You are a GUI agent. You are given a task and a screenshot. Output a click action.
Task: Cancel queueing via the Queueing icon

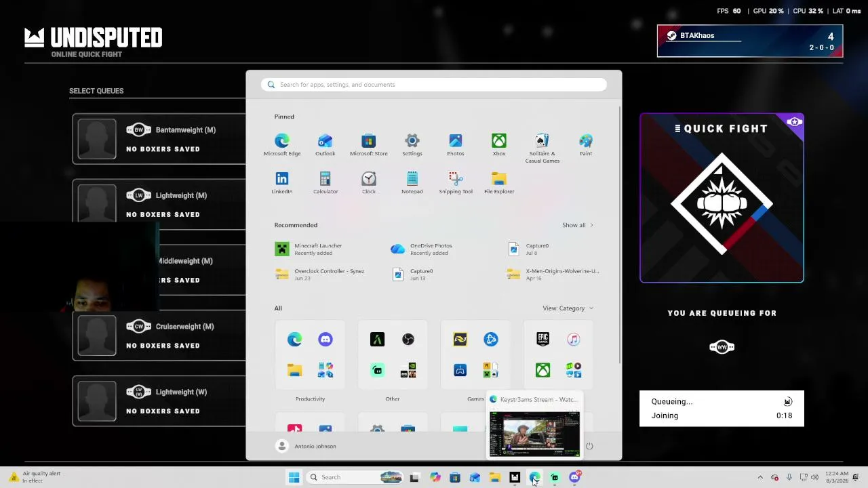click(x=788, y=402)
